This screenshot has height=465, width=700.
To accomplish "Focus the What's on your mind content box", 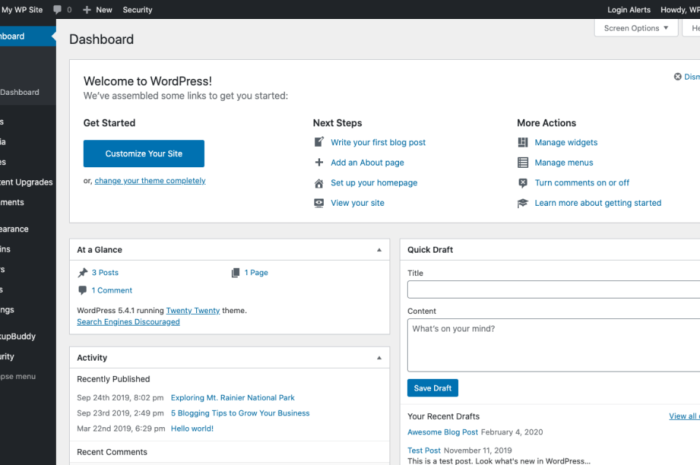I will coord(554,345).
